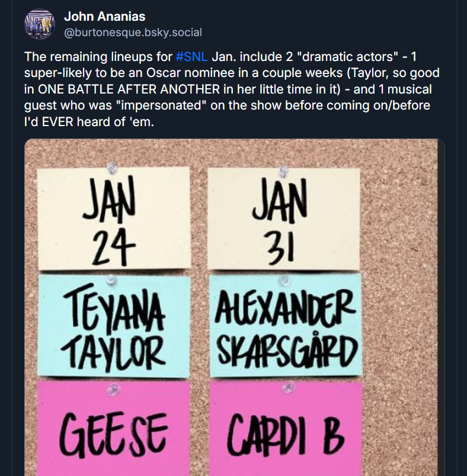Open the John Ananias display name link

(x=104, y=17)
